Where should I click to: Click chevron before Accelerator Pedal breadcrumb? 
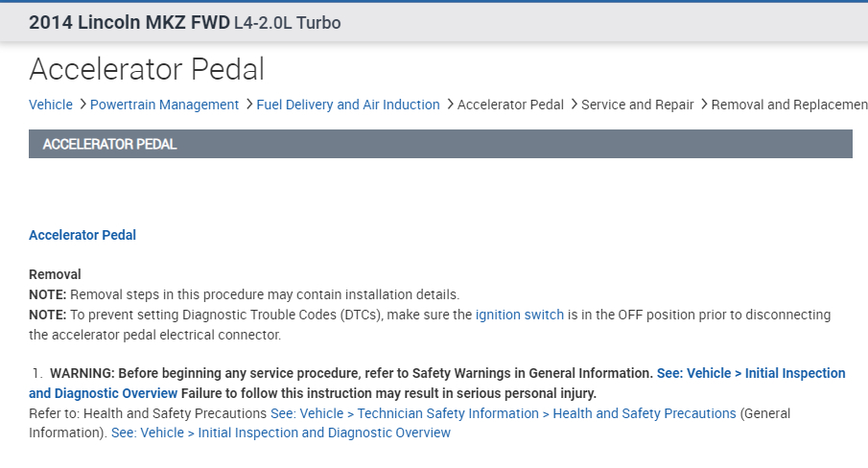coord(450,105)
